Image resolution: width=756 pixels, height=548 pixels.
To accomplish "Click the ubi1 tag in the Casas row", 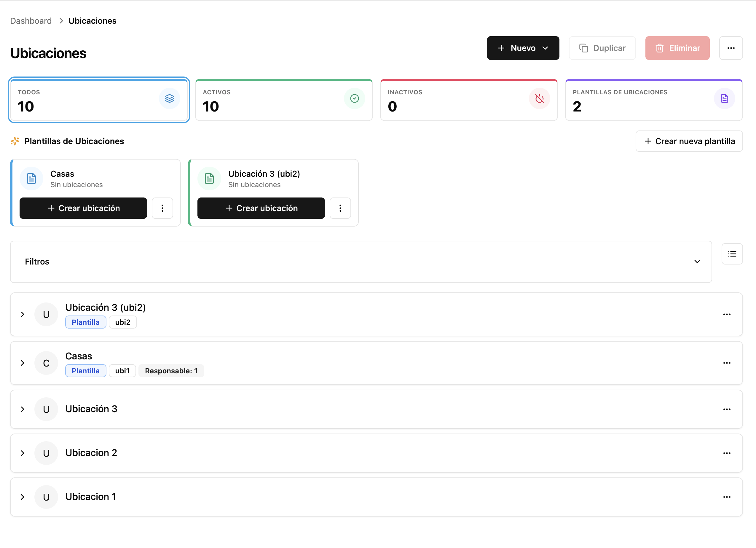I will pyautogui.click(x=122, y=371).
